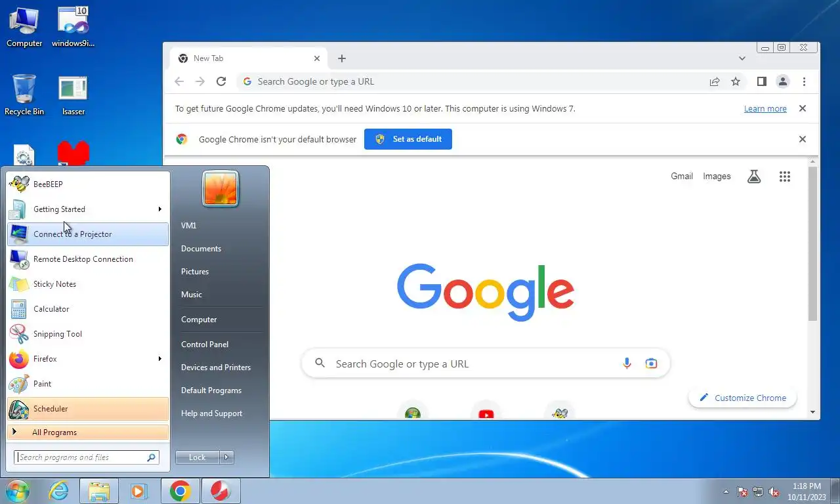Click the Chrome page vertical scrollbar
The width and height of the screenshot is (840, 504).
813,243
